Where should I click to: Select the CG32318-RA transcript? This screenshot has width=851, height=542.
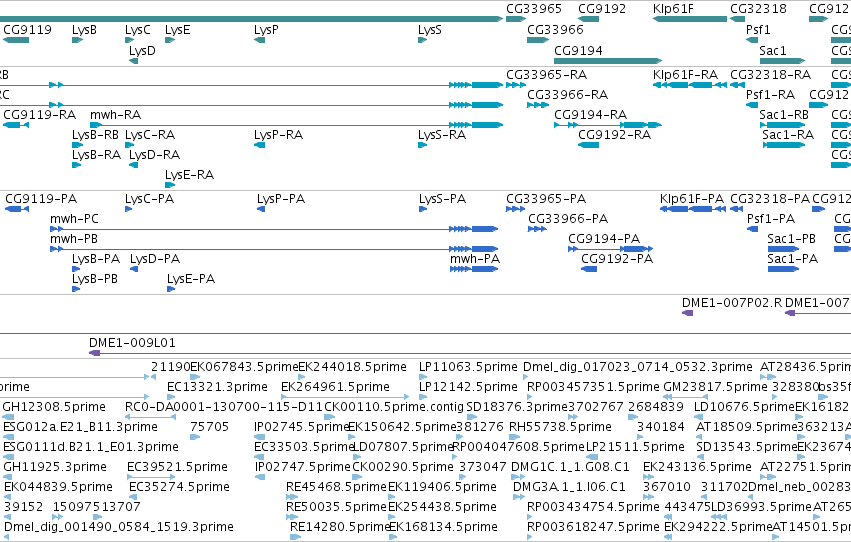(738, 85)
